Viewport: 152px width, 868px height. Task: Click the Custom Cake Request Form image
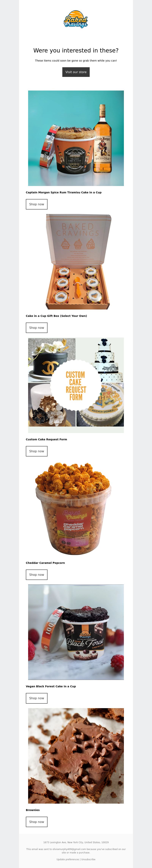[76, 385]
